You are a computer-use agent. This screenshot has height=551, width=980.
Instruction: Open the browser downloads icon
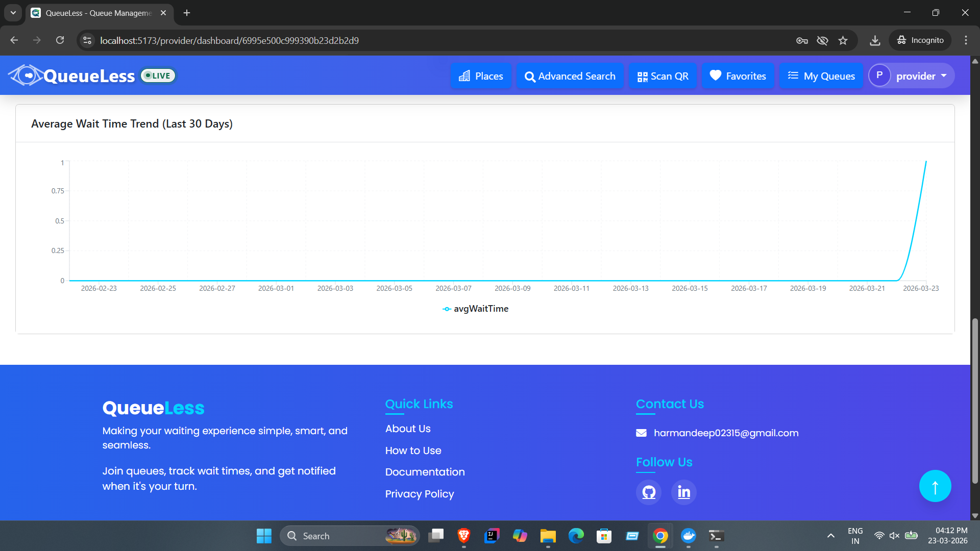click(875, 40)
